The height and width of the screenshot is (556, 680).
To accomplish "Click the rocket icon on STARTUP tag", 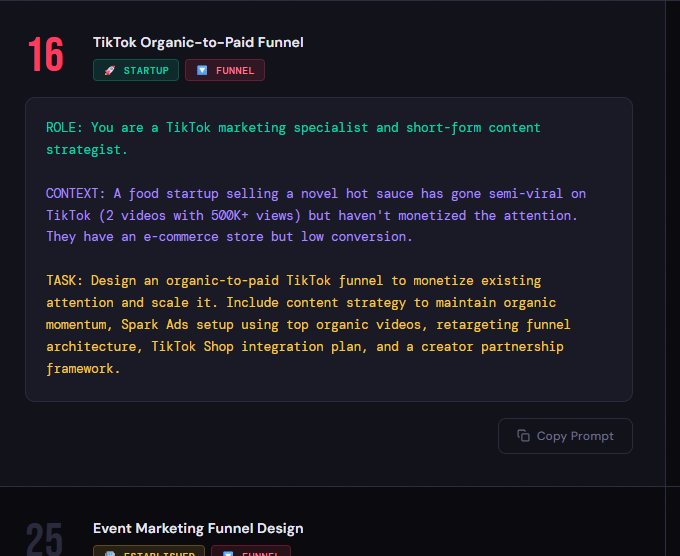I will tap(110, 71).
